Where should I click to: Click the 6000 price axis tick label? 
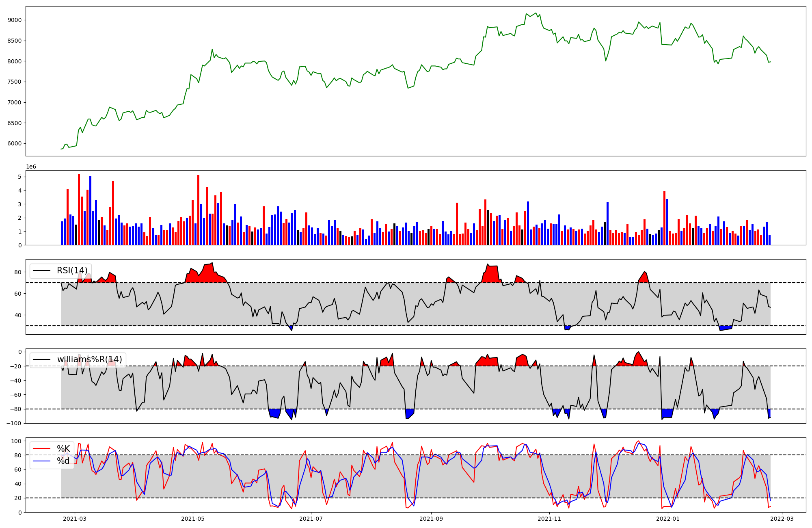click(x=15, y=143)
